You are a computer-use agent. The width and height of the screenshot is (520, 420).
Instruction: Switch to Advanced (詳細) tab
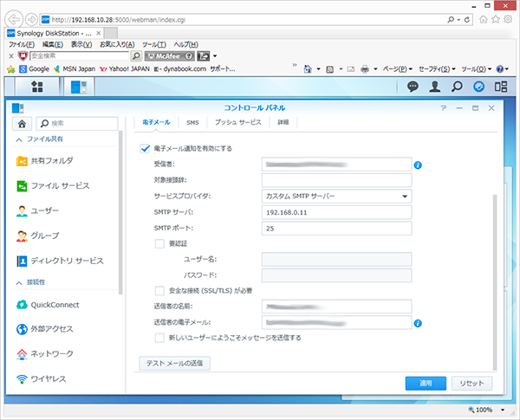283,122
